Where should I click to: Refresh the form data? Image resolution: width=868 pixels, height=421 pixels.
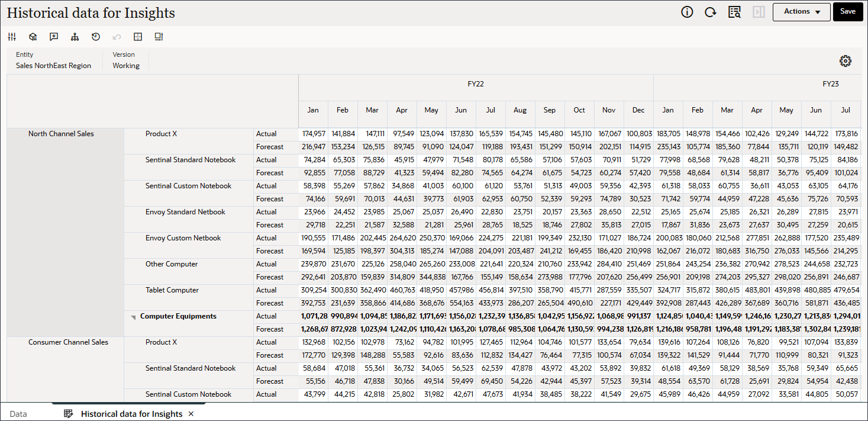click(x=710, y=11)
